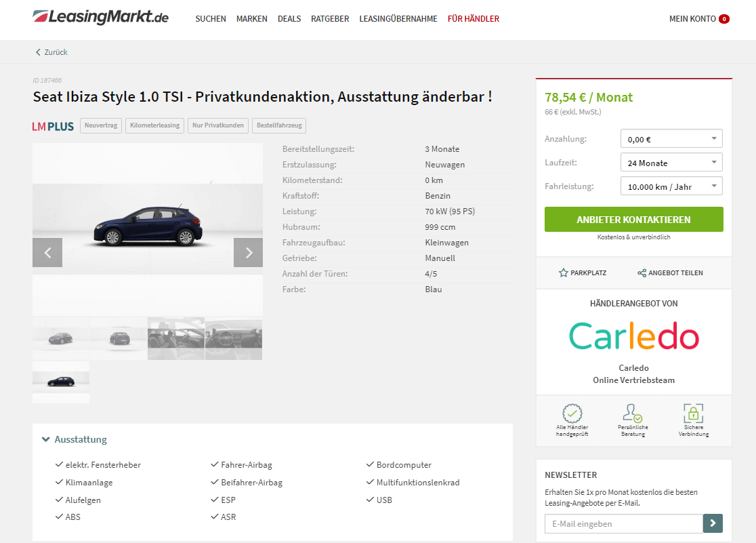Submit newsletter with arrow button

(713, 523)
